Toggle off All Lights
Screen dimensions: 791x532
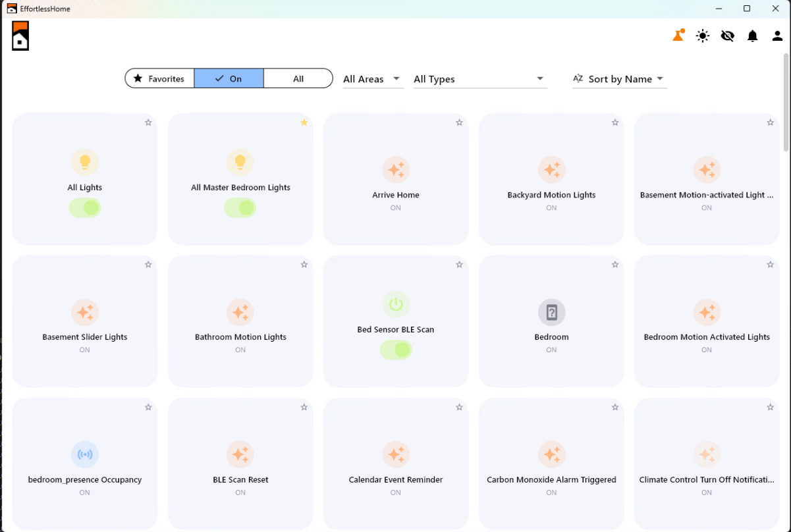click(84, 208)
